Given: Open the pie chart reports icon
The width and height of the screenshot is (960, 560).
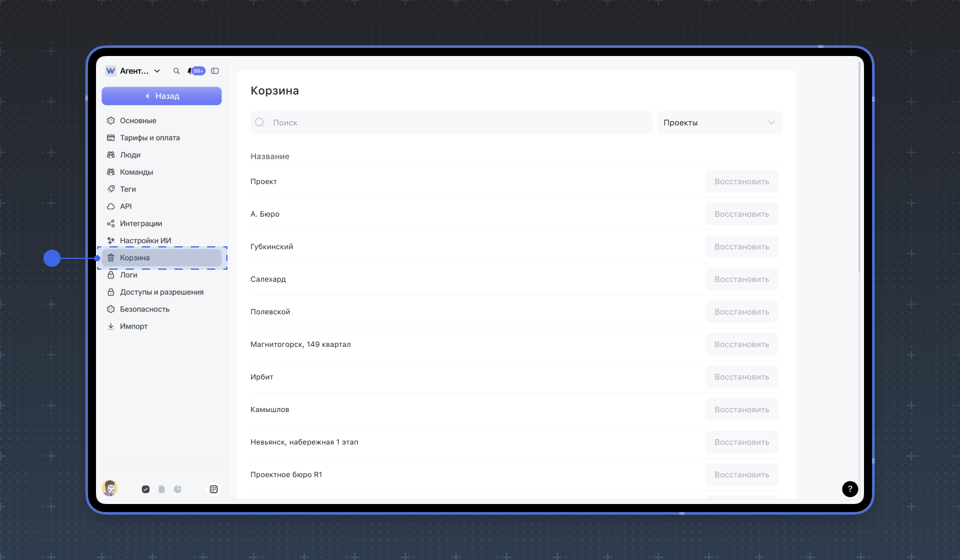Looking at the screenshot, I should click(x=178, y=489).
